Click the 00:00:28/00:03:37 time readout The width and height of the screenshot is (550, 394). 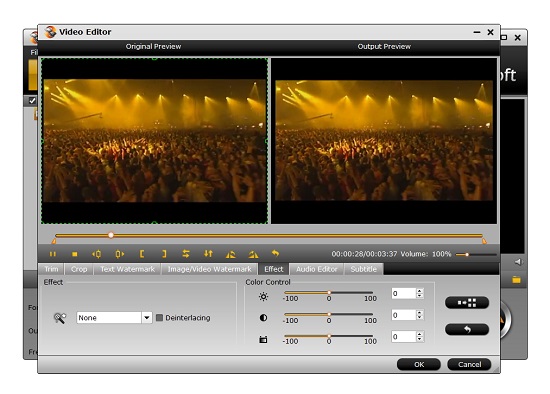point(364,254)
